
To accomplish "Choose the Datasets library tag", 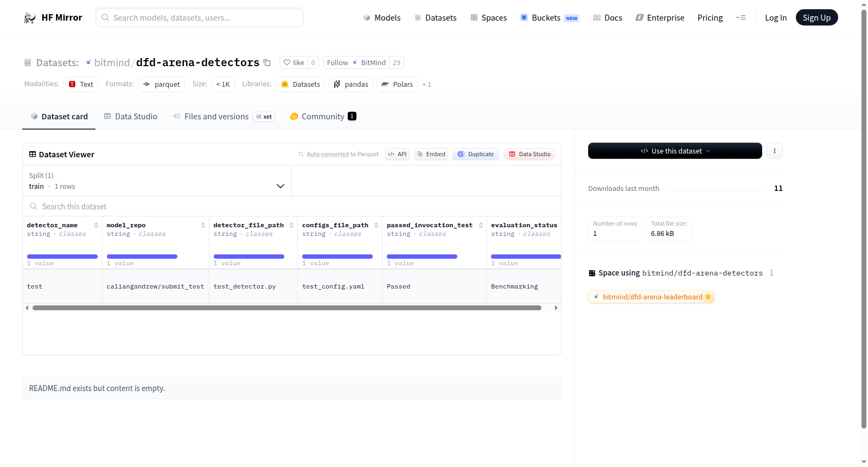I will pos(301,84).
